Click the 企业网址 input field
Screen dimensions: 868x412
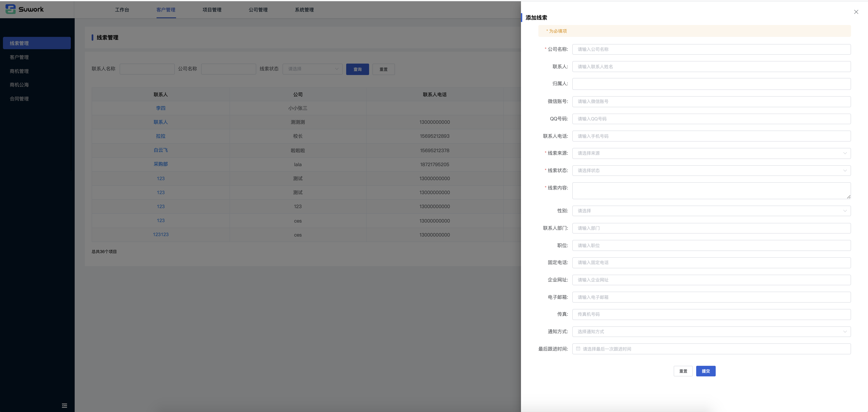[x=711, y=280]
